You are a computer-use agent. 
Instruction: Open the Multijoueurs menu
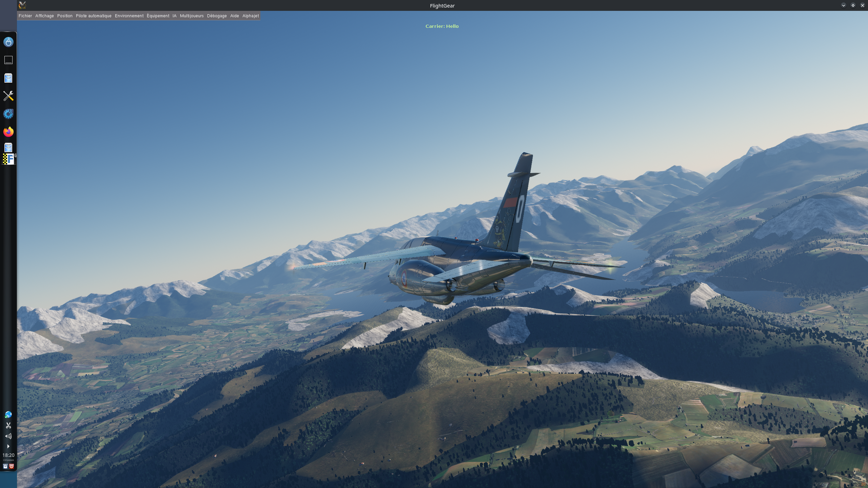pyautogui.click(x=192, y=16)
